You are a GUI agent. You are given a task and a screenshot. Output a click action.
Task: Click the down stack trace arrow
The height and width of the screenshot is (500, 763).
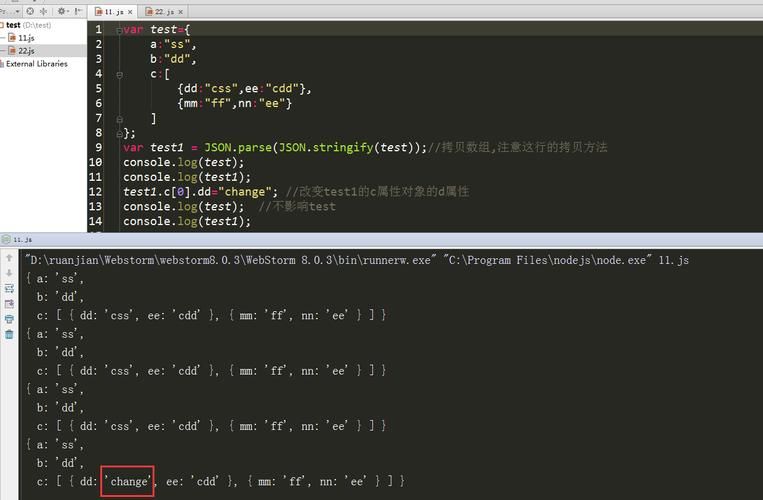(9, 273)
